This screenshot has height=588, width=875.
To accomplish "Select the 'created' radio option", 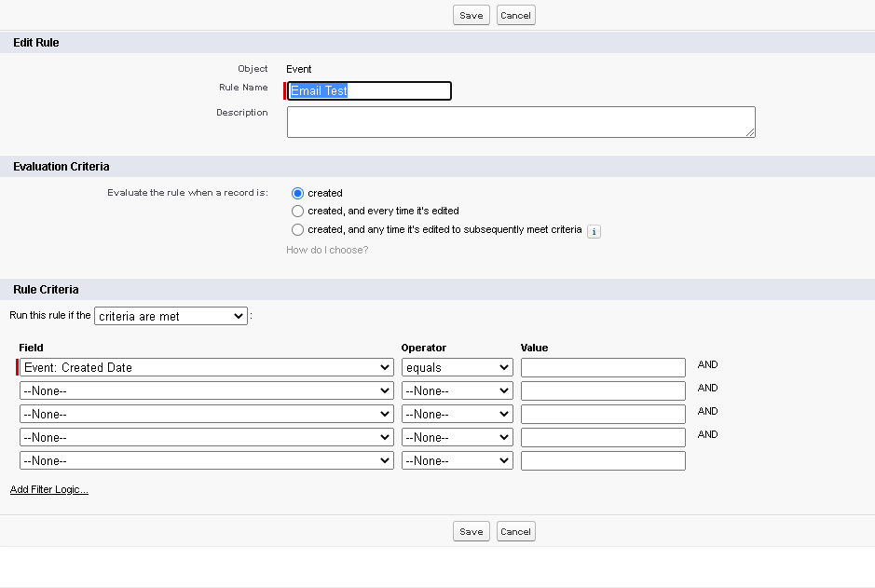I will (298, 193).
